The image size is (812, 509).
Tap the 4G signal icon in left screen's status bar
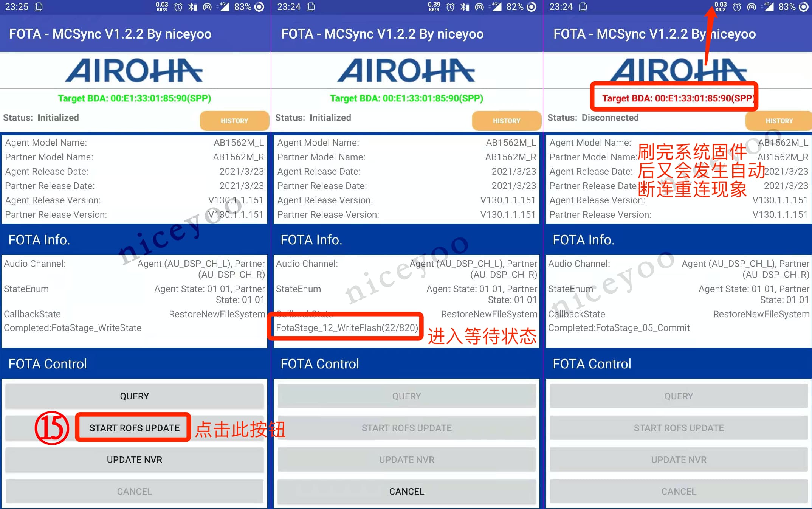click(224, 7)
